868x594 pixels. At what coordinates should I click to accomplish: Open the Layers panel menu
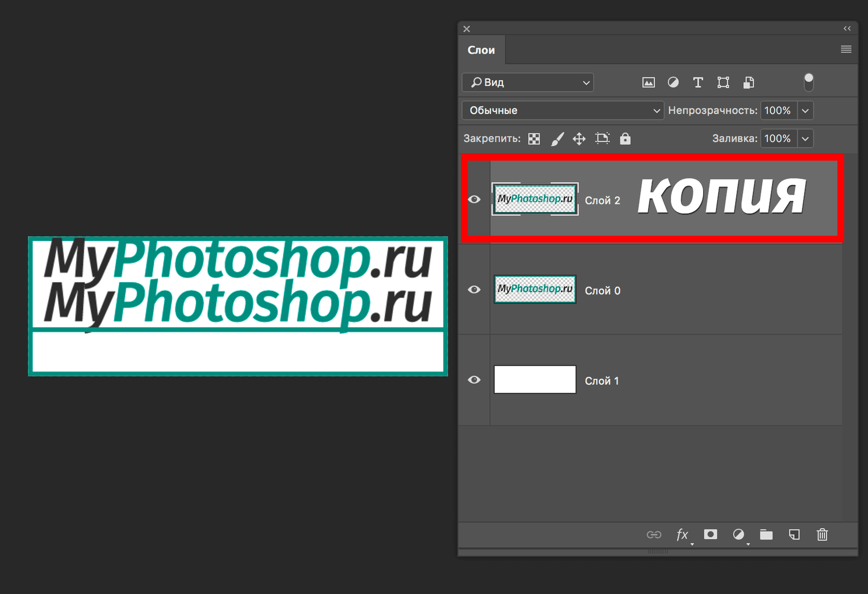845,49
